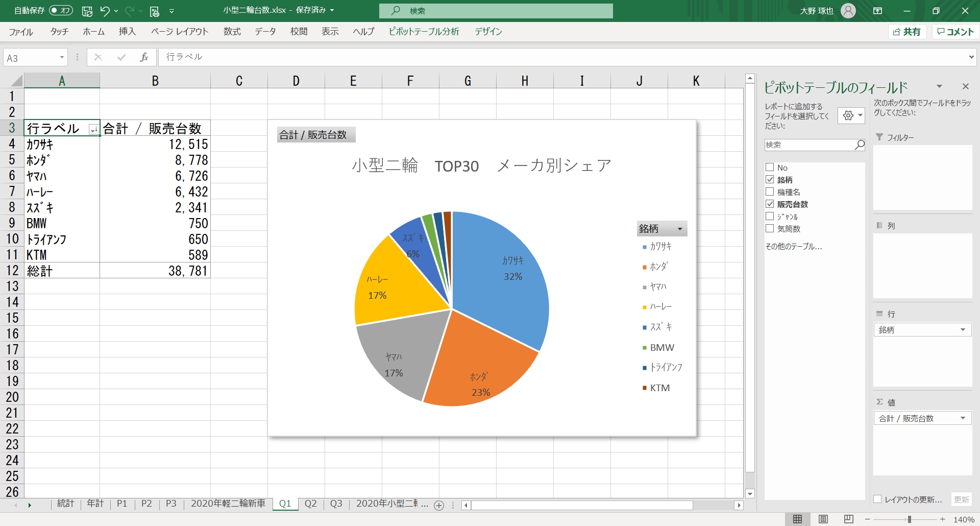980x526 pixels.
Task: Open PivotTable Fields pane options arrow
Action: point(939,86)
